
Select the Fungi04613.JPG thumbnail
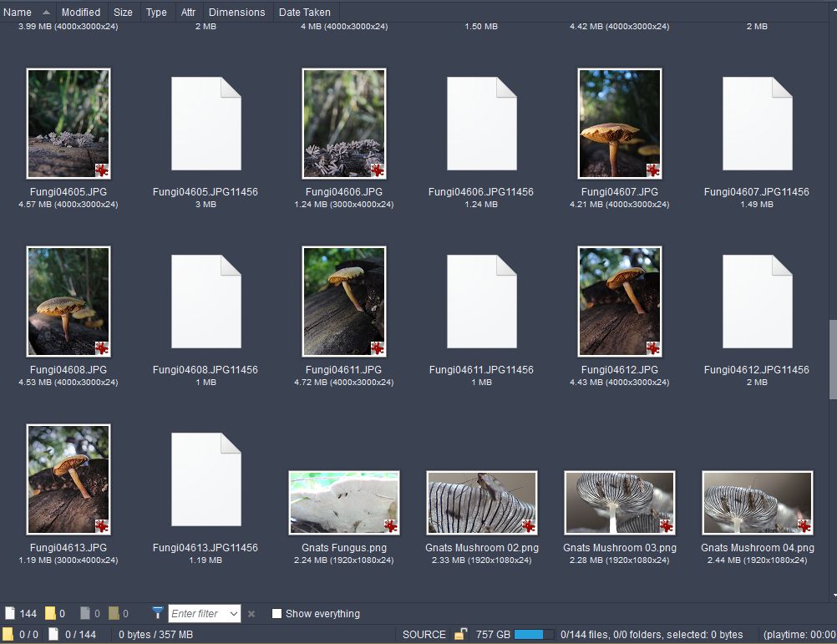point(68,479)
